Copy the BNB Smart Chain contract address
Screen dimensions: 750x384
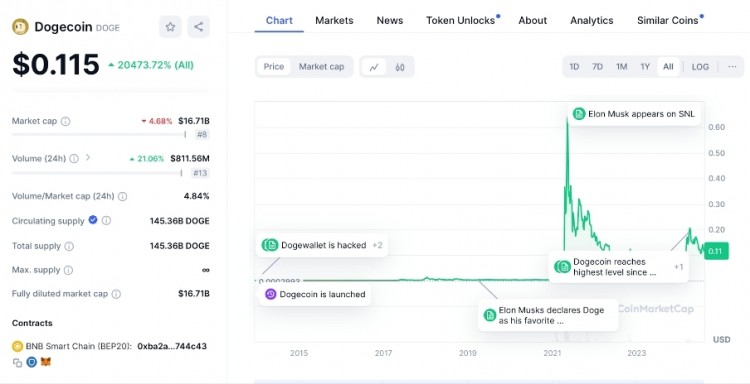pyautogui.click(x=17, y=363)
